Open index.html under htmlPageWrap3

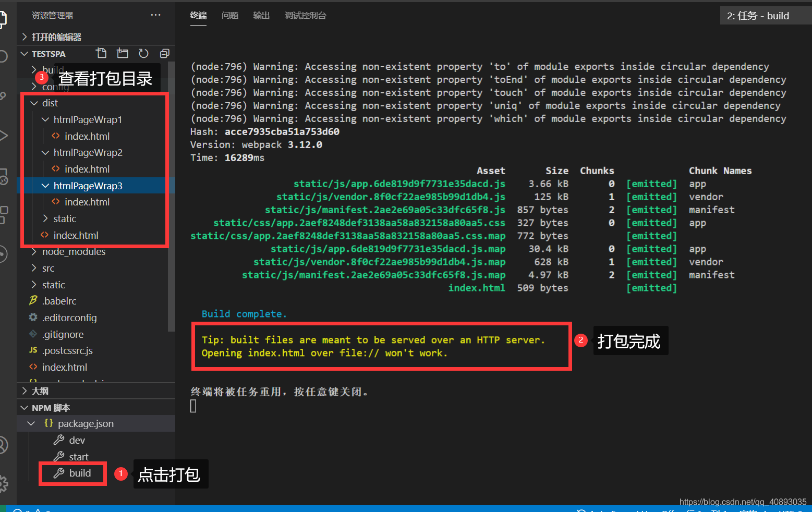coord(87,202)
